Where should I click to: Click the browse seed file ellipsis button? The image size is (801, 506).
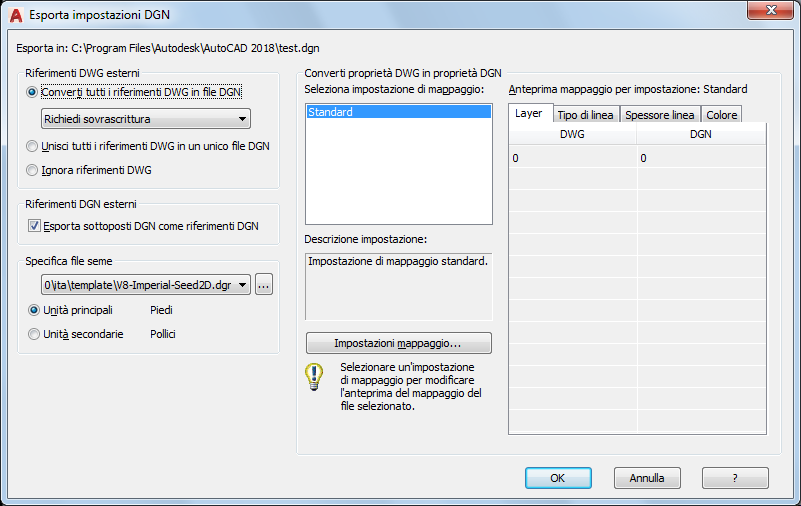coord(264,285)
